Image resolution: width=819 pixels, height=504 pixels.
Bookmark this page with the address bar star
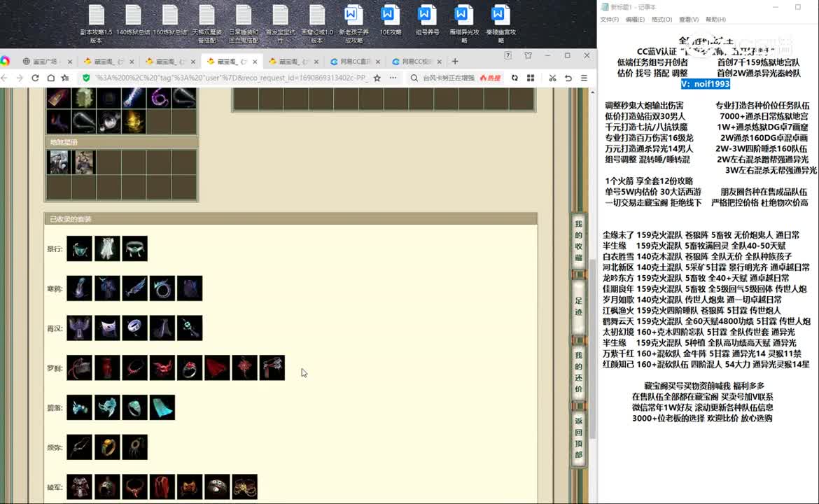click(377, 78)
